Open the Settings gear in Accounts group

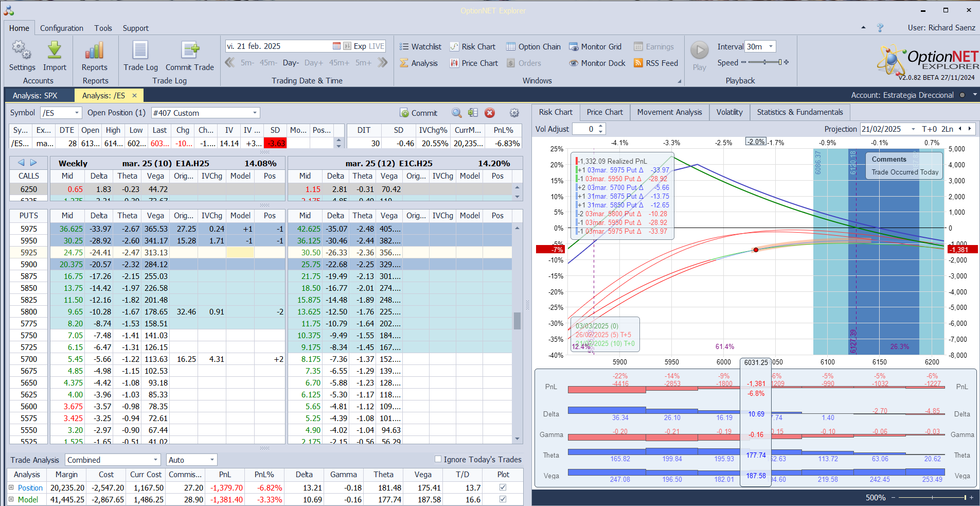point(22,50)
